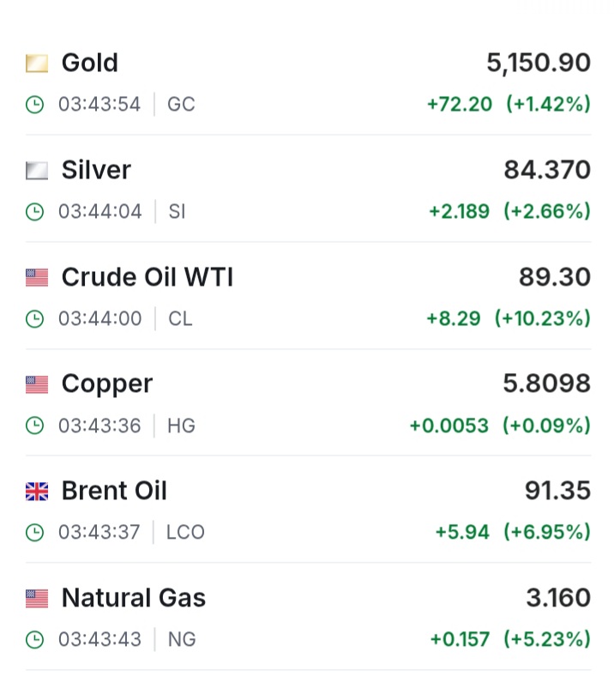Click the clock icon in the Silver row

click(x=34, y=212)
